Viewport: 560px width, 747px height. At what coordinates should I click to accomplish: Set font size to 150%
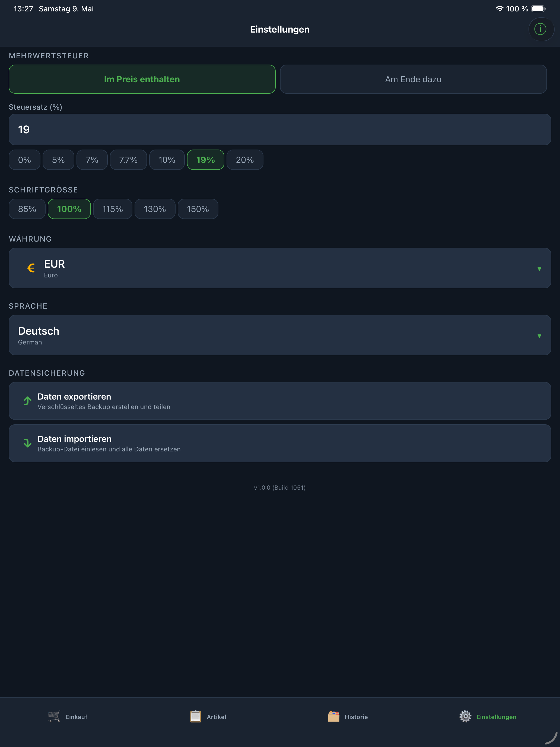click(x=198, y=209)
